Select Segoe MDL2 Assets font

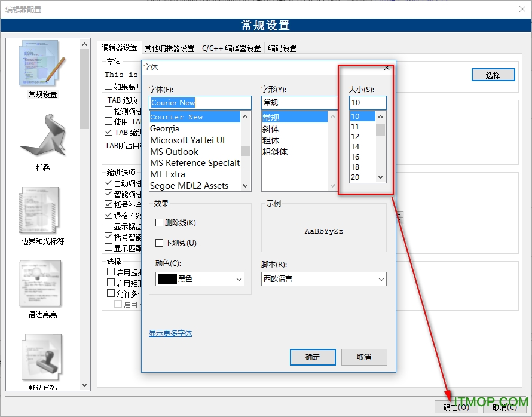(x=195, y=186)
